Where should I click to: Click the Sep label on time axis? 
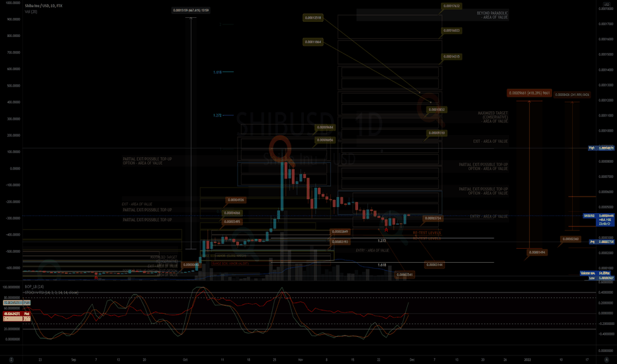[73, 359]
